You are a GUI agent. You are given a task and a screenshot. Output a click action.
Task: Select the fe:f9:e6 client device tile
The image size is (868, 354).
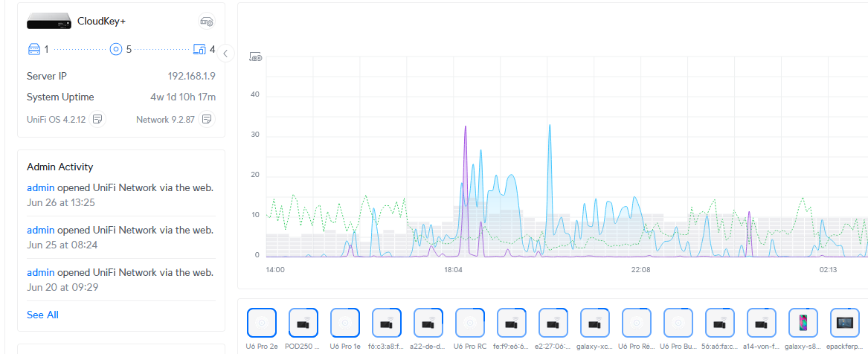(x=512, y=323)
